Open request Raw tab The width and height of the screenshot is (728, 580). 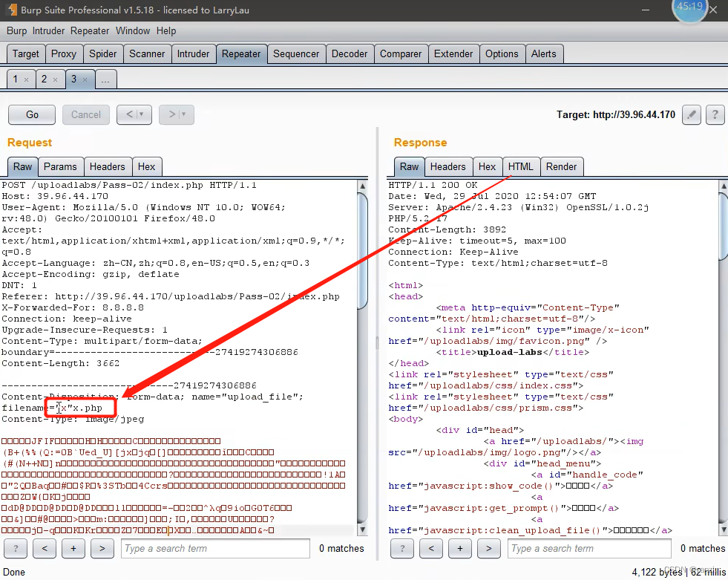pyautogui.click(x=23, y=167)
